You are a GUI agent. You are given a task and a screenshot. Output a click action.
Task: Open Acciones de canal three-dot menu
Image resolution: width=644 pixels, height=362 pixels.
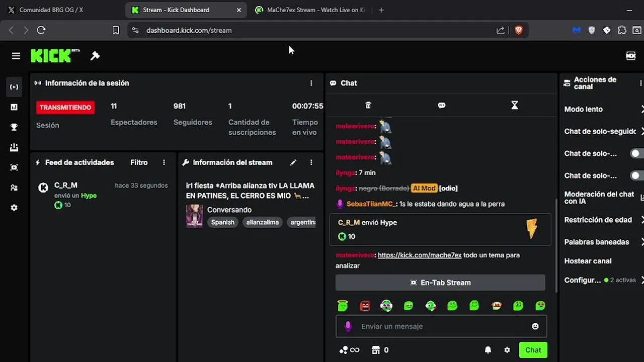tap(640, 83)
